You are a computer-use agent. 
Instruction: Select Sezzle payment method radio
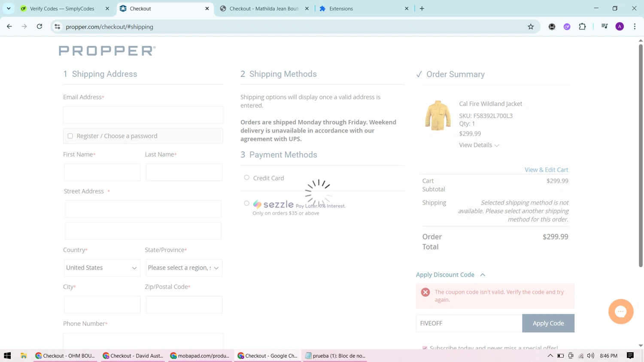246,203
